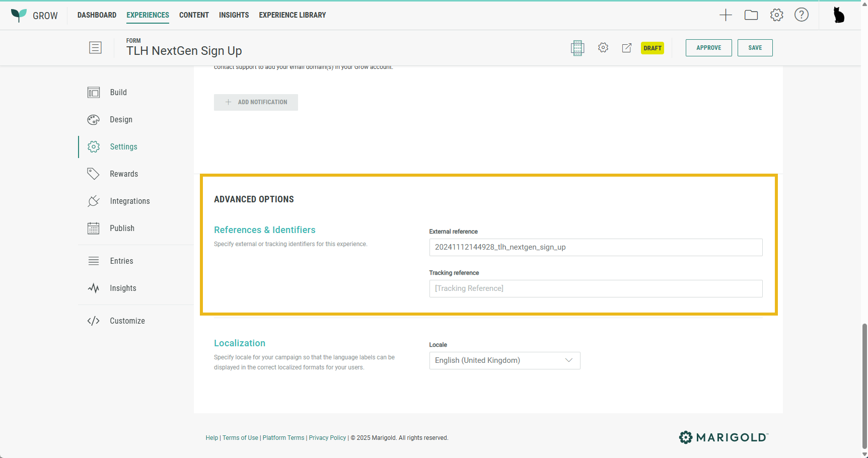
Task: Click the form settings gear icon
Action: [x=603, y=48]
